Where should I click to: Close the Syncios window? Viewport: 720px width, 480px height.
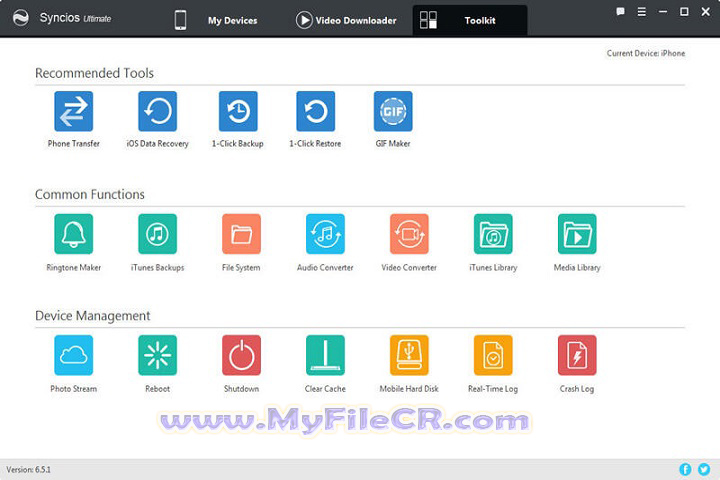pos(706,11)
